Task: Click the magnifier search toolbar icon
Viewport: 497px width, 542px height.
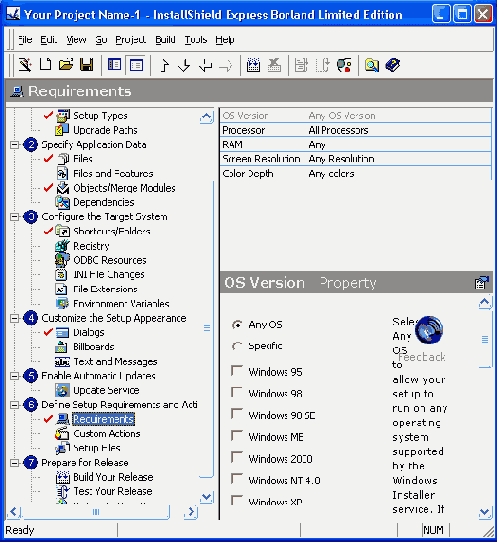Action: click(372, 65)
